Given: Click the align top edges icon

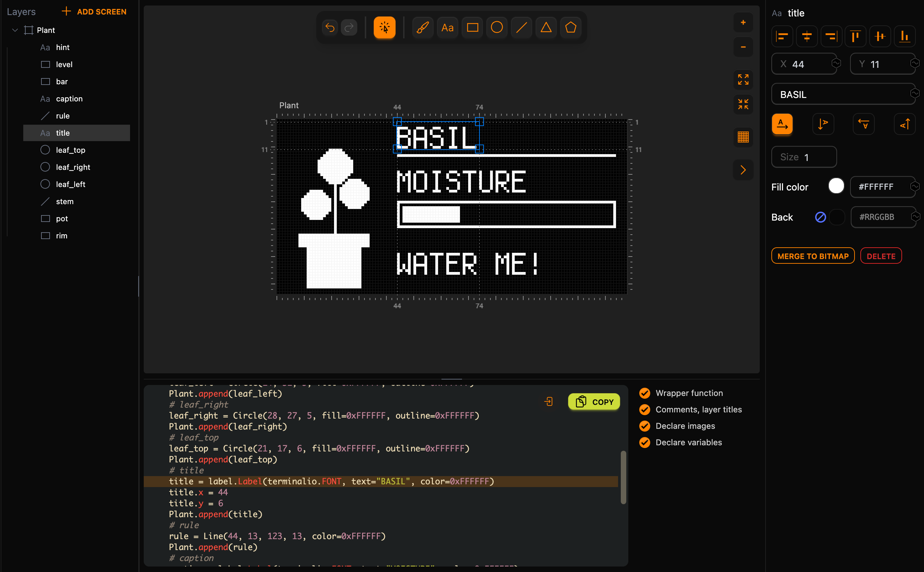Looking at the screenshot, I should click(x=856, y=36).
